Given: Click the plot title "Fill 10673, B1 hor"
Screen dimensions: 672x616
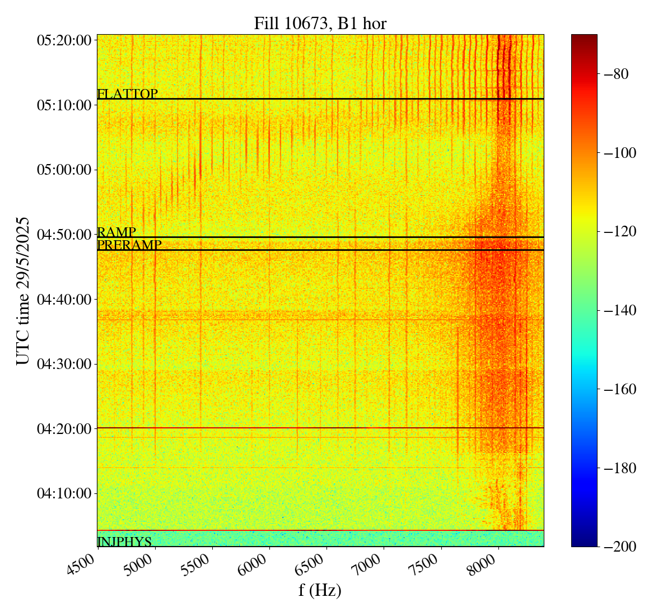Looking at the screenshot, I should click(x=320, y=24).
